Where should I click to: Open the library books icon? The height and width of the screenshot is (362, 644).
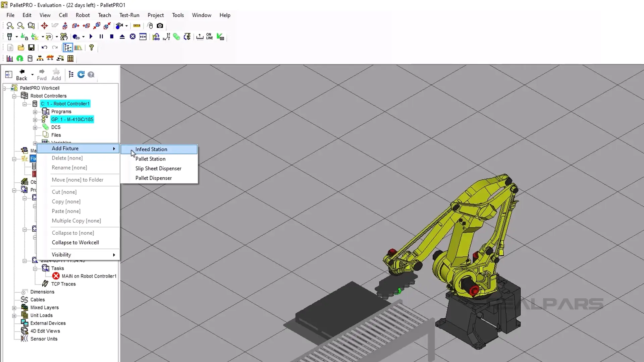point(78,48)
